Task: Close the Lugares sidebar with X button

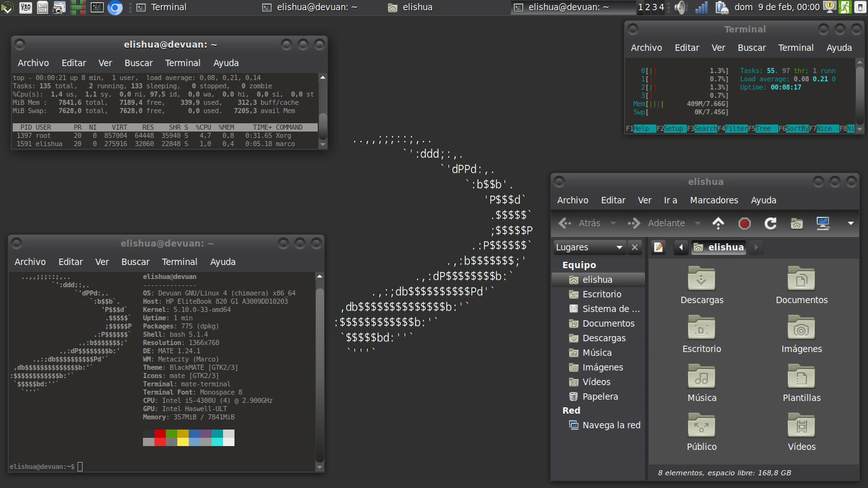Action: coord(635,247)
